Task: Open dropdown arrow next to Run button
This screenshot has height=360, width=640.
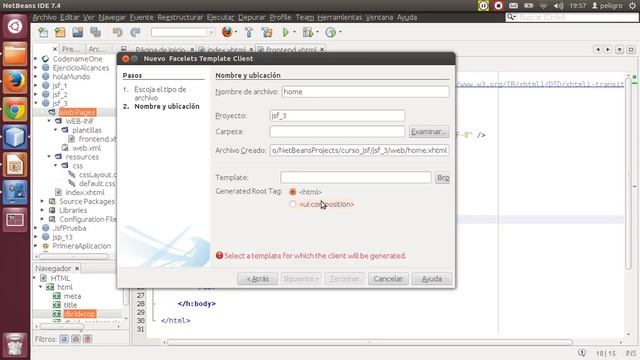Action: click(294, 32)
